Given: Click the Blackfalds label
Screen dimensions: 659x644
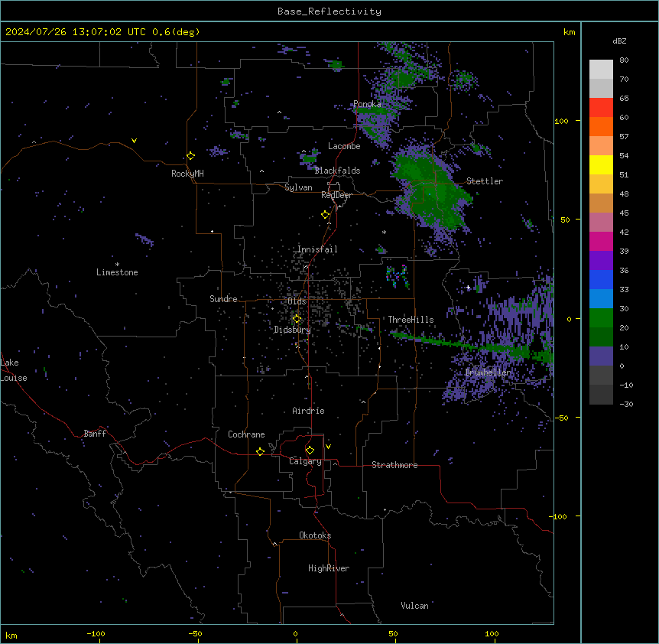Looking at the screenshot, I should [x=337, y=171].
